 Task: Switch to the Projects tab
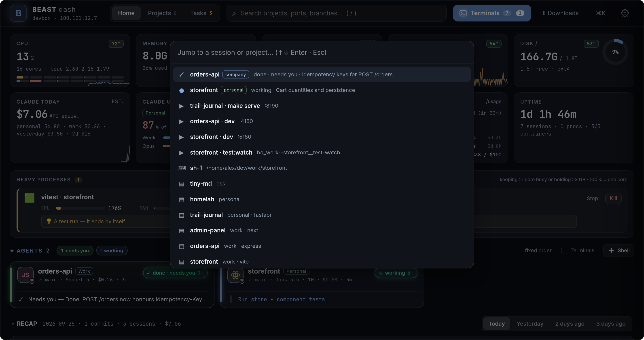(162, 13)
